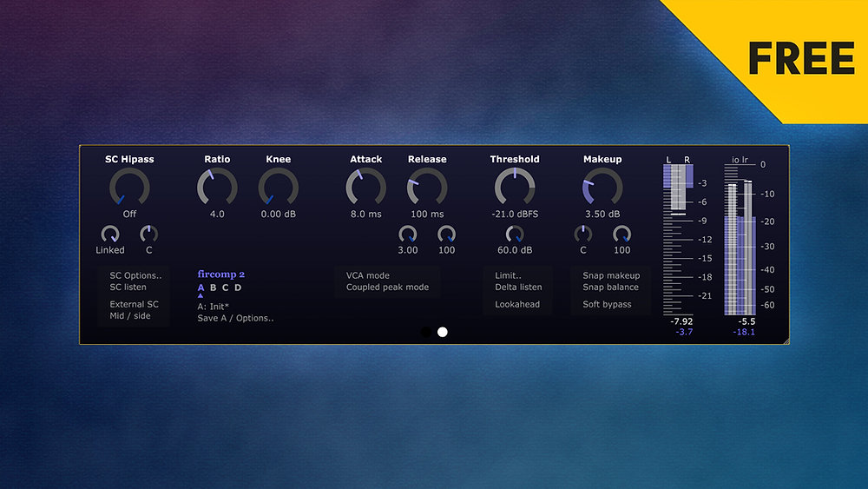Image resolution: width=868 pixels, height=489 pixels.
Task: Click the 4.0 ratio value
Action: pyautogui.click(x=217, y=214)
